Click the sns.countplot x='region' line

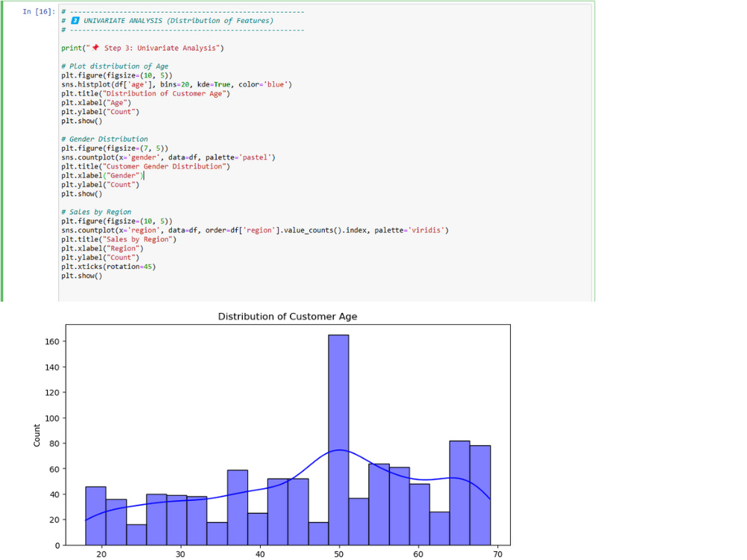(x=255, y=230)
